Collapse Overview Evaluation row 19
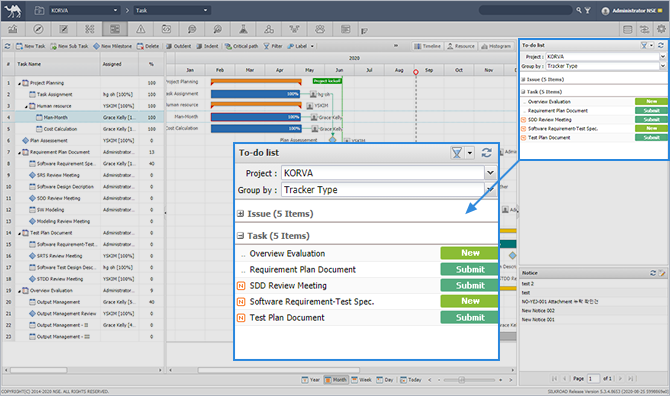The image size is (670, 396). click(19, 291)
